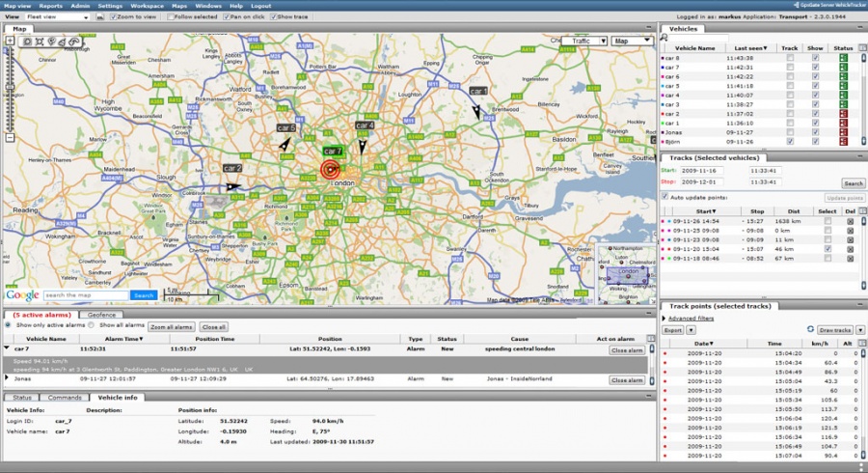Click the green status icon for car 5
This screenshot has height=473, width=868.
tap(843, 86)
